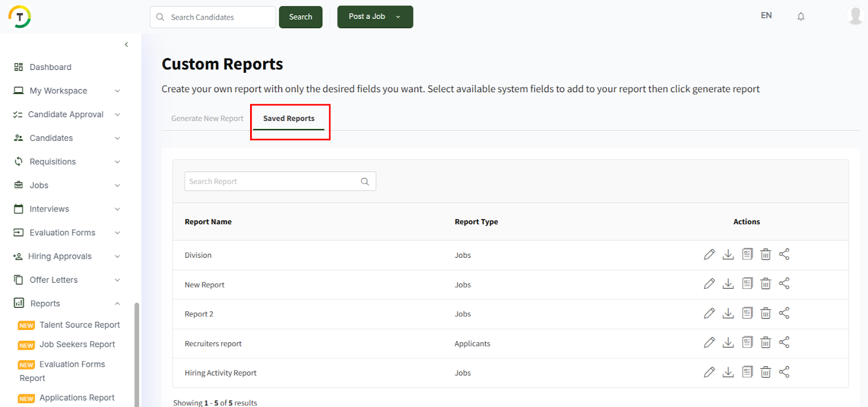Download the New Report report
The image size is (868, 407).
[728, 284]
